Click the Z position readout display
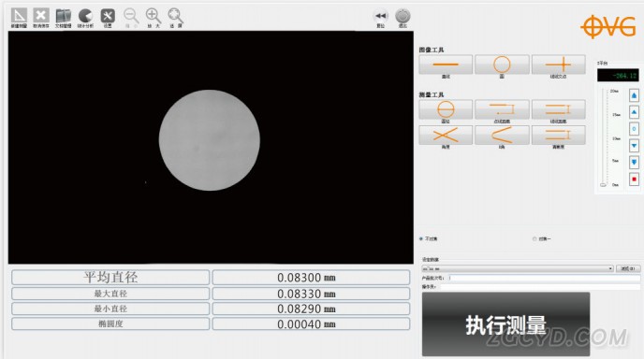The image size is (644, 359). (x=618, y=76)
